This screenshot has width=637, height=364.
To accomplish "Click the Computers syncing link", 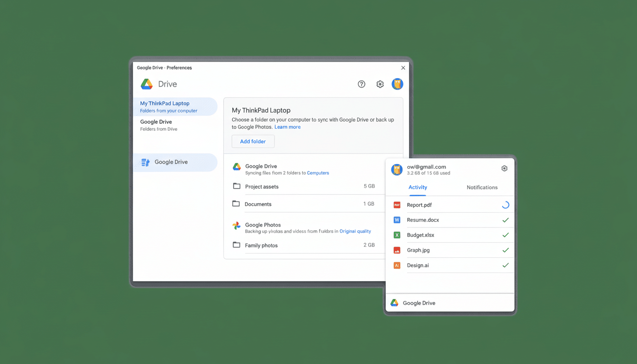I will pyautogui.click(x=318, y=173).
